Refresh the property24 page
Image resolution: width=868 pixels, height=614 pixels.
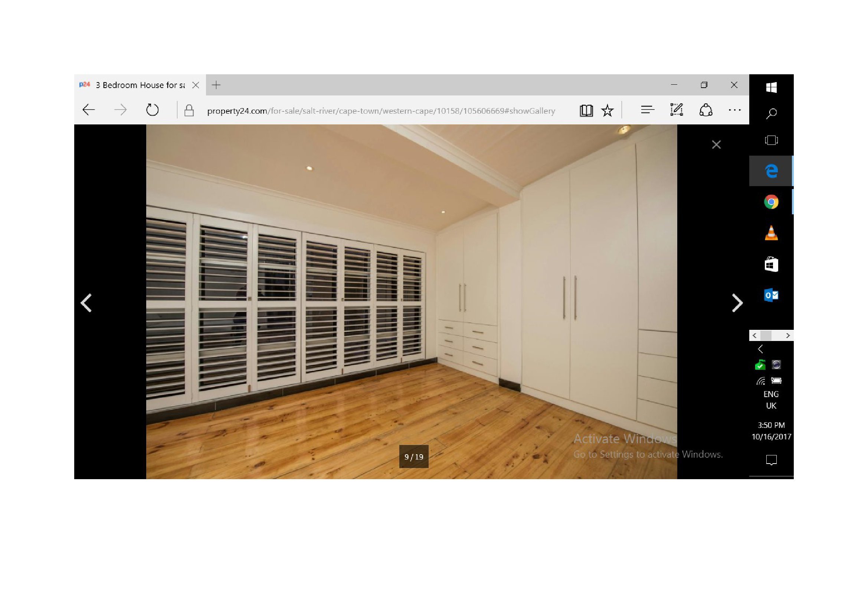(x=153, y=110)
